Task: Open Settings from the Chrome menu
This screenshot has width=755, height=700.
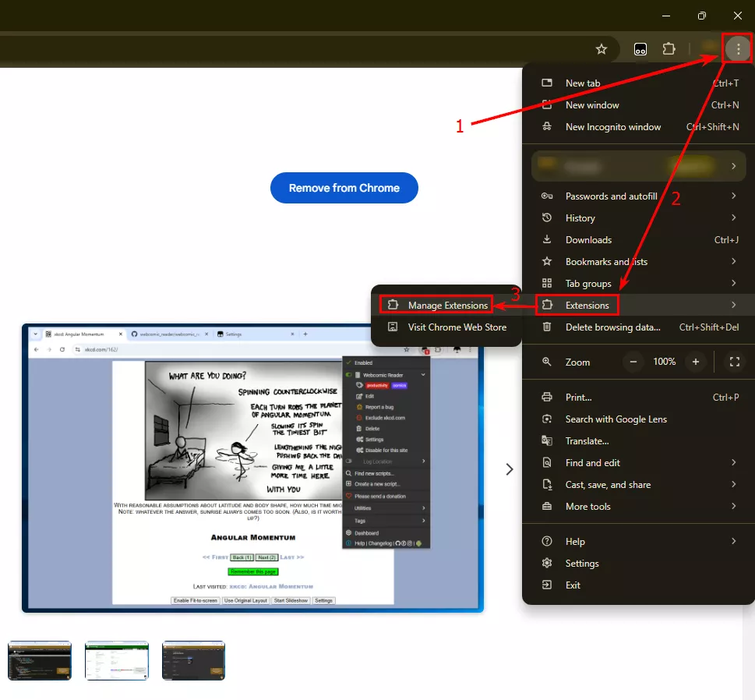Action: (x=638, y=563)
